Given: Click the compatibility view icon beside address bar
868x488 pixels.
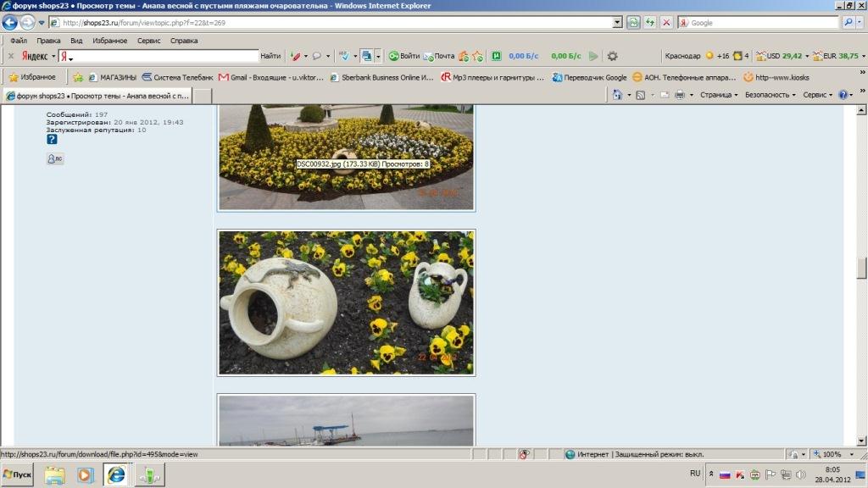Looking at the screenshot, I should 633,23.
